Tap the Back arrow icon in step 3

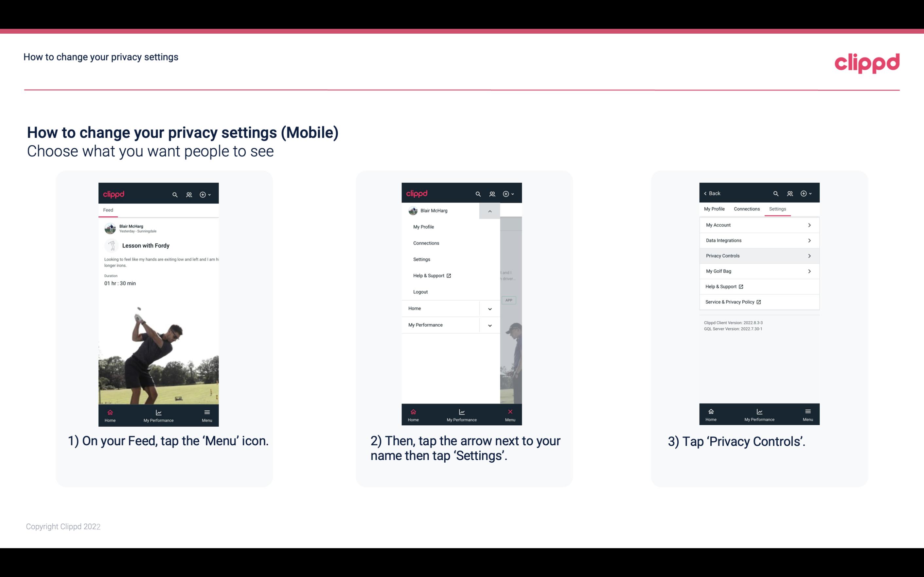point(707,193)
